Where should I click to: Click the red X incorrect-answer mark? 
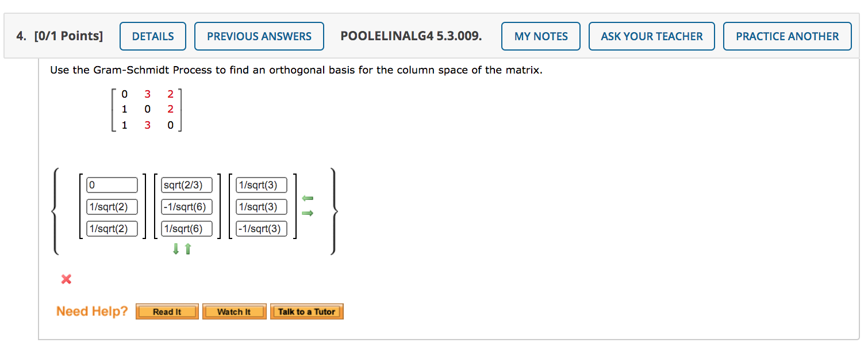[66, 279]
